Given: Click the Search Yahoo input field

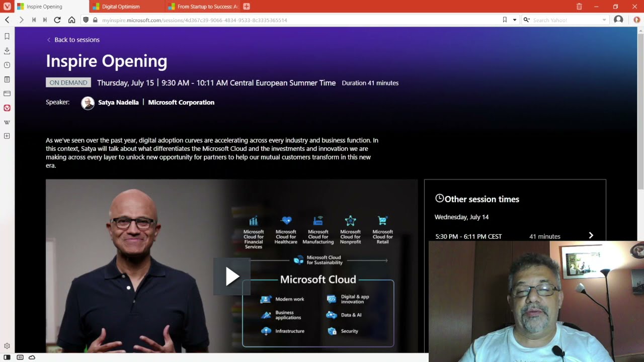Looking at the screenshot, I should 566,20.
